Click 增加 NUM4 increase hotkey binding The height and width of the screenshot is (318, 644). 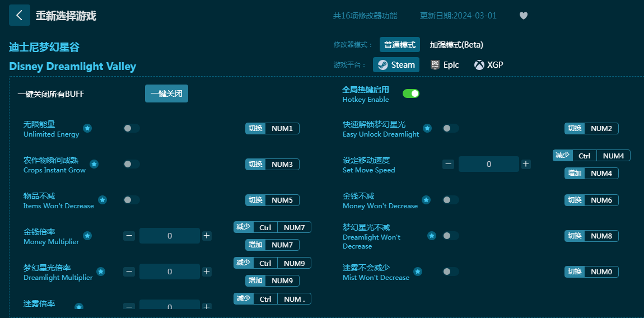tap(591, 174)
